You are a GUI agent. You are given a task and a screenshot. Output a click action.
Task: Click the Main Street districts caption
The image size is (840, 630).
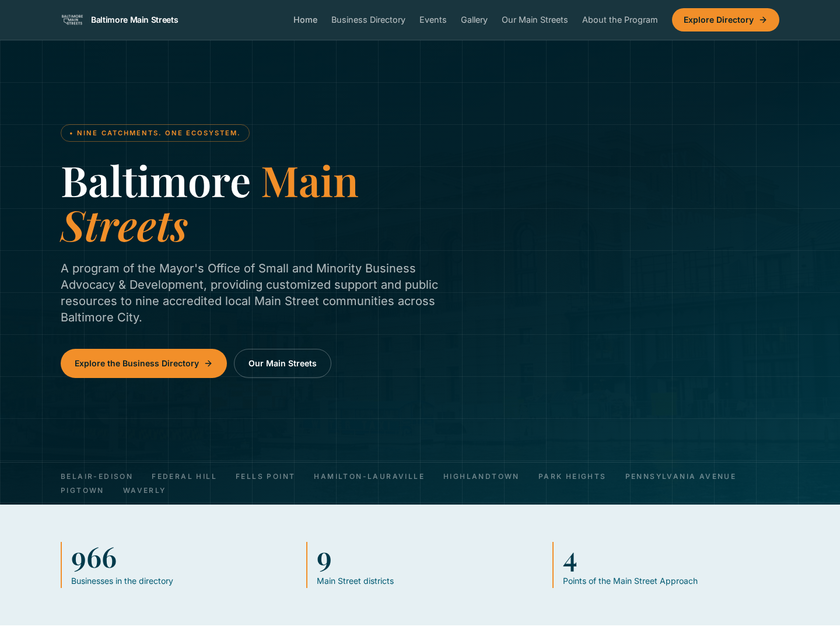tap(355, 581)
